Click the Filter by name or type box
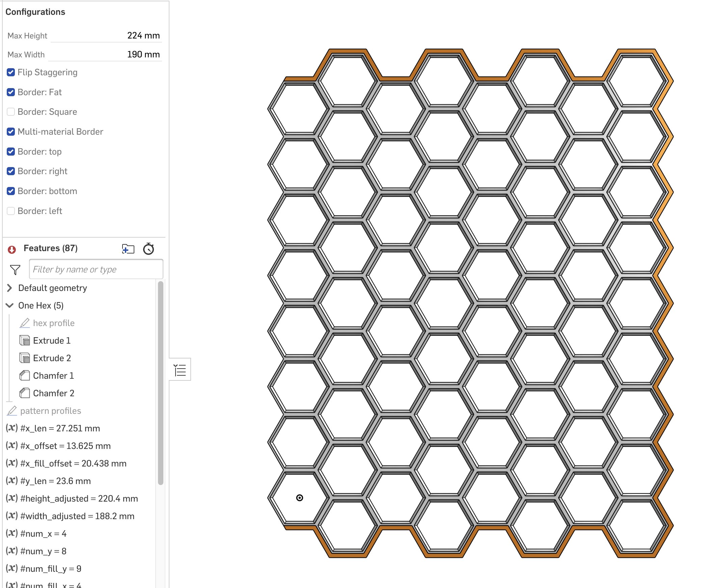The height and width of the screenshot is (588, 721). coord(96,269)
